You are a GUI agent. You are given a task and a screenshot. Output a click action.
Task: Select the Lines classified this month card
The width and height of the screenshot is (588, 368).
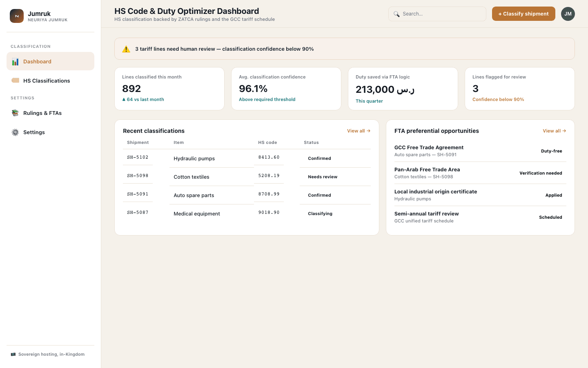(169, 89)
